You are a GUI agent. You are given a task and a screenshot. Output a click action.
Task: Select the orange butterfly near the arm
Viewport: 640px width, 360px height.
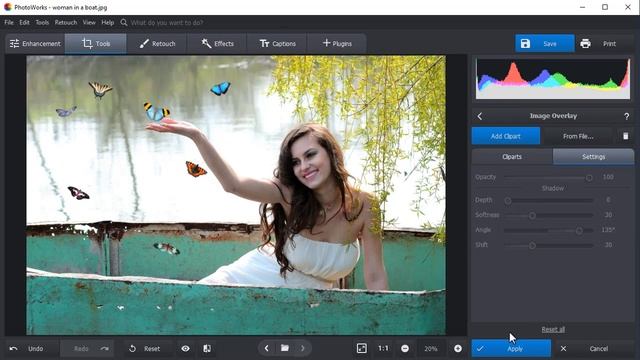pos(196,169)
